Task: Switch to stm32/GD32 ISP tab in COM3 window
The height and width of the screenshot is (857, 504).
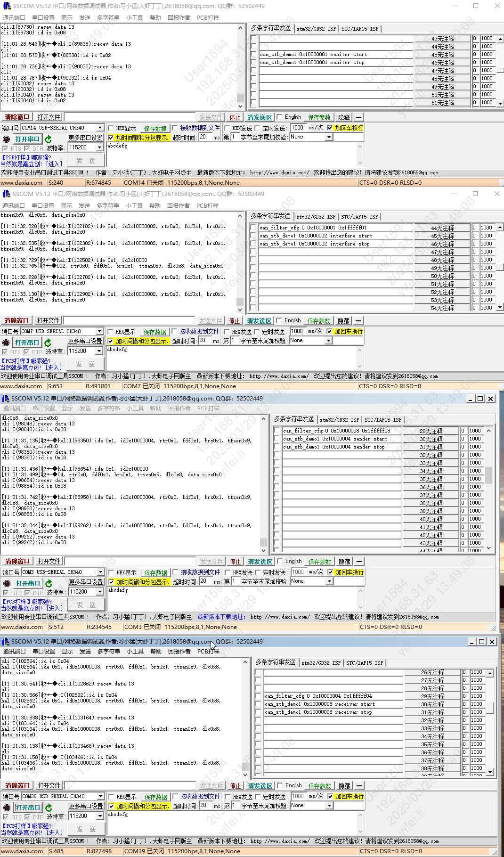Action: point(339,420)
